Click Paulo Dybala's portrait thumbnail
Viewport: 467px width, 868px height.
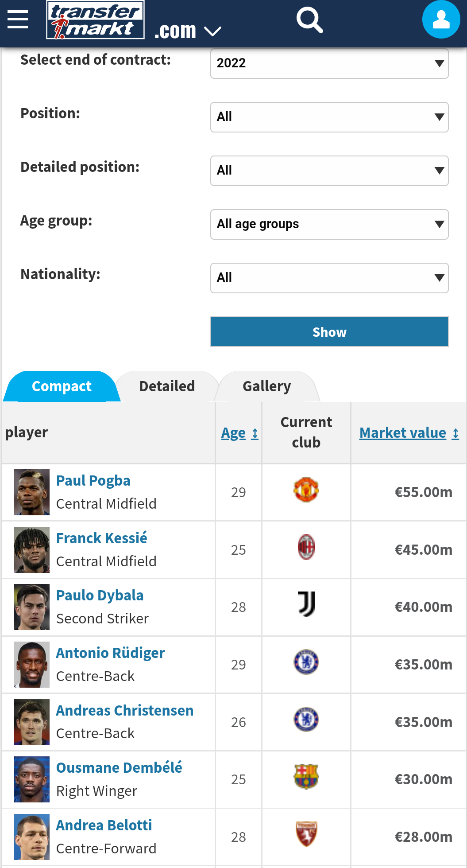coord(31,607)
